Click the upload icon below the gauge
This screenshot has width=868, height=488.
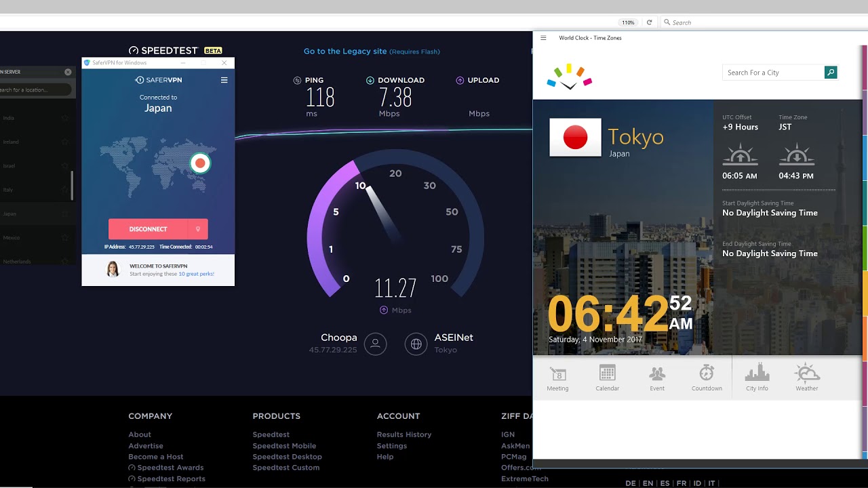[x=383, y=310]
